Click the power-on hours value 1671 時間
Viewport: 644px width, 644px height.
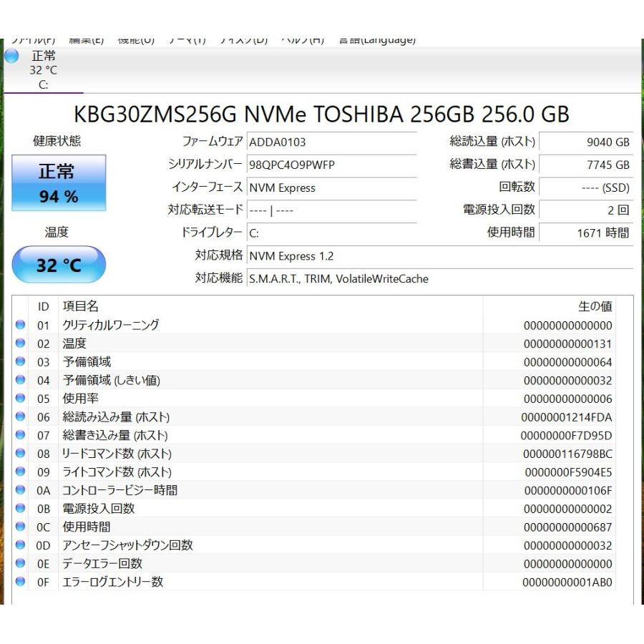pyautogui.click(x=586, y=234)
